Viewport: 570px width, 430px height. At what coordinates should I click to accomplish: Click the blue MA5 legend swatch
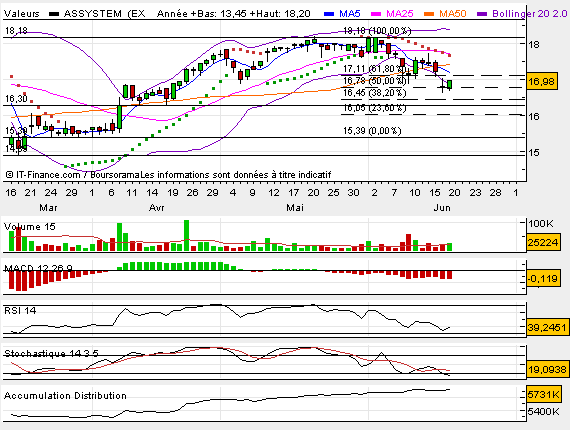329,14
